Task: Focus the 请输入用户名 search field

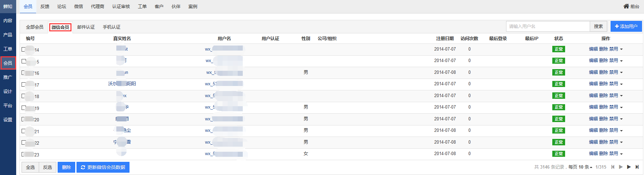Action: coord(548,26)
